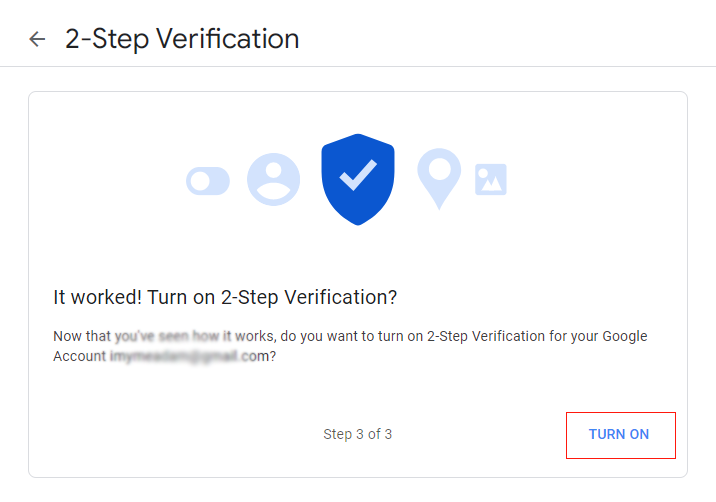716x502 pixels.
Task: Click "Turn on 2-Step Verification?" question text
Action: 272,297
